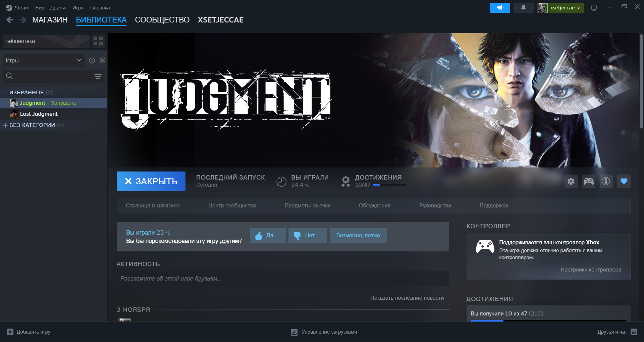Expand the xsetjeccae account dropdown

566,8
